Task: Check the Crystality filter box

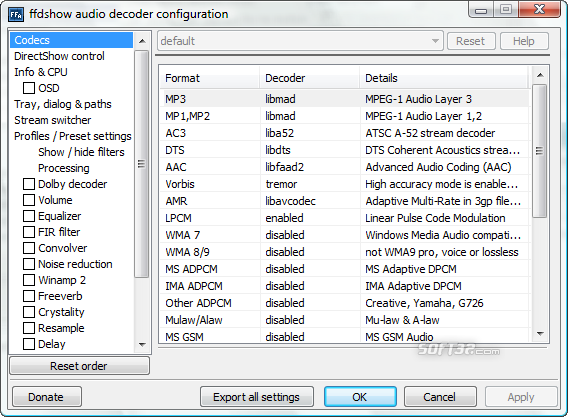Action: click(29, 312)
